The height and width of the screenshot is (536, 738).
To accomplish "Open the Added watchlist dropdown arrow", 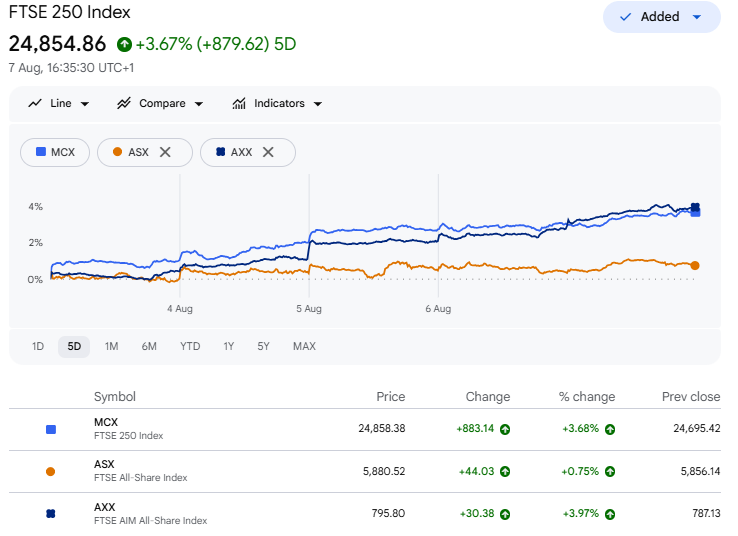I will point(697,17).
